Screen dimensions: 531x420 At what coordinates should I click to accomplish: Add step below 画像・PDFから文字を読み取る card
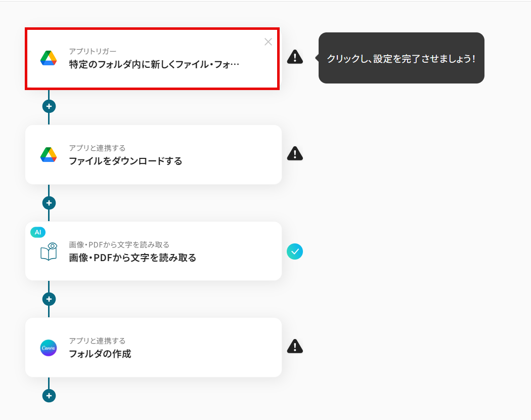pos(49,299)
